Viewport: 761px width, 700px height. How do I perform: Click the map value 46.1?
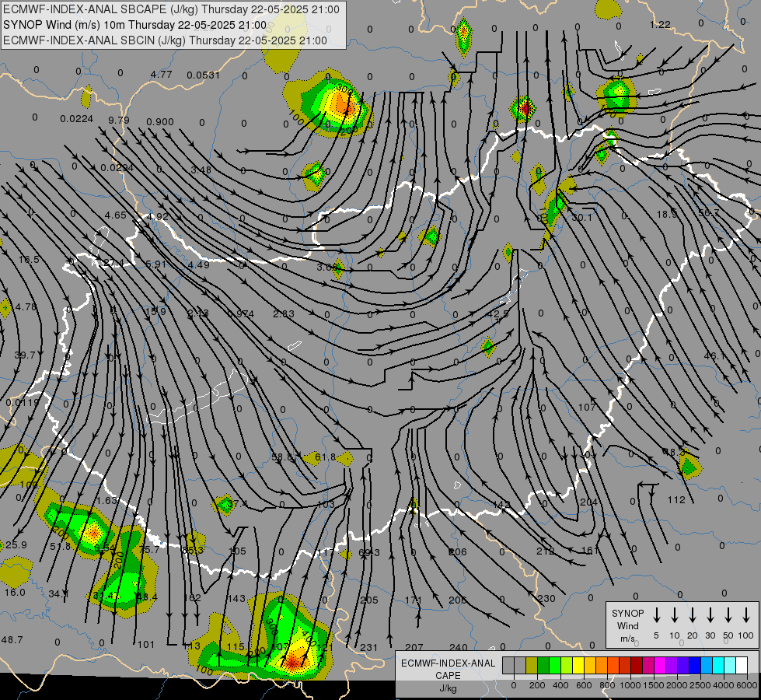click(x=714, y=356)
